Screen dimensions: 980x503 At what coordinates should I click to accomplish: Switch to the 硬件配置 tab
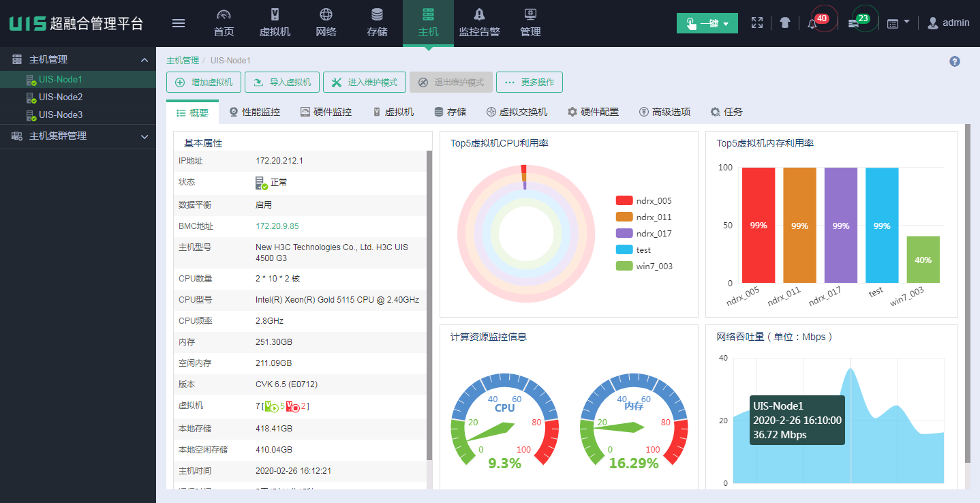pyautogui.click(x=593, y=112)
